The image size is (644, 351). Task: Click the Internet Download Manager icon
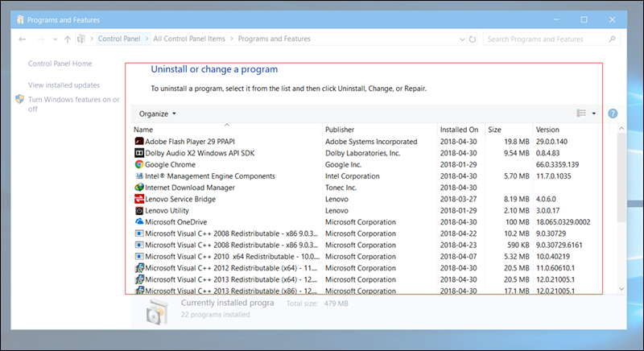point(138,188)
